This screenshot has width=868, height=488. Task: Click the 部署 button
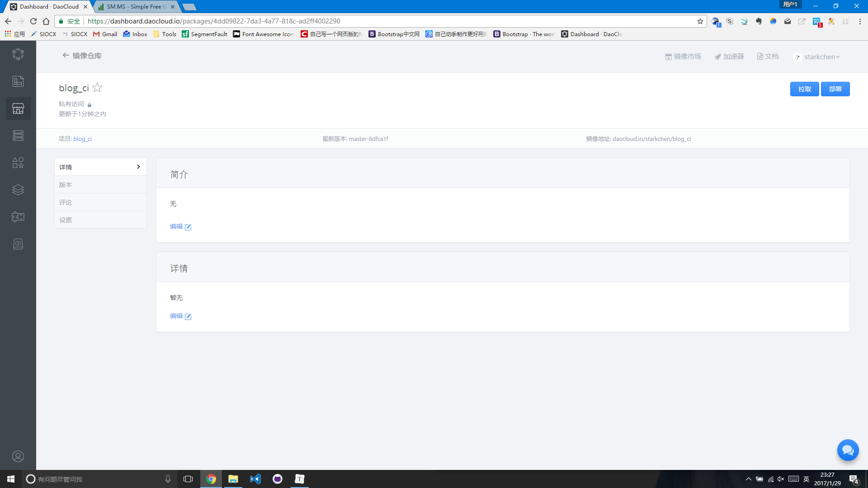(835, 89)
